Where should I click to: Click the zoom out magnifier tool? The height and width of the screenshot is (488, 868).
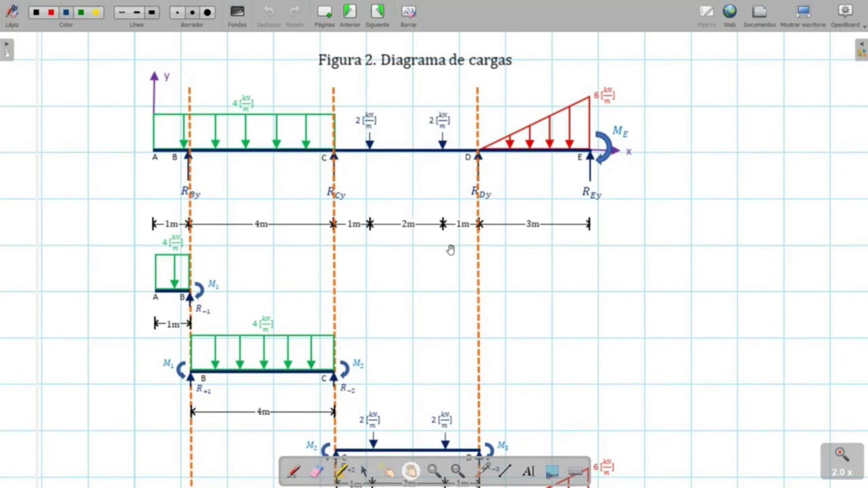coord(458,471)
